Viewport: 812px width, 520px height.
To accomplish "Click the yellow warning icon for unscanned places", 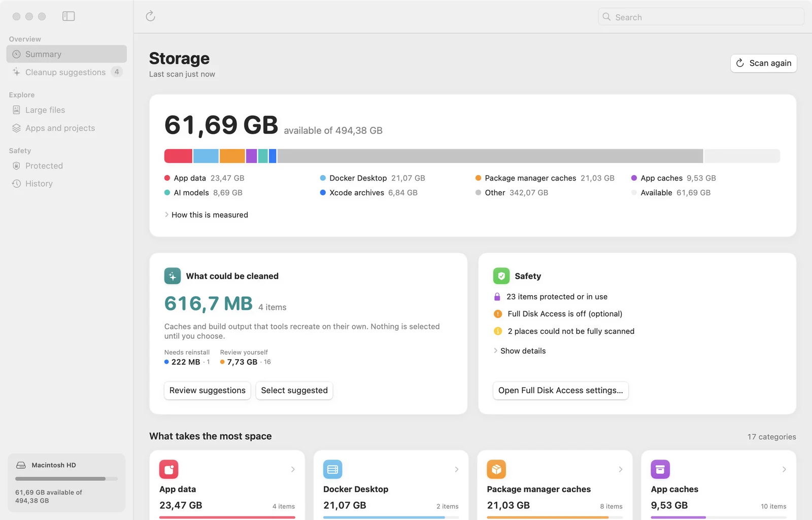I will pyautogui.click(x=498, y=331).
